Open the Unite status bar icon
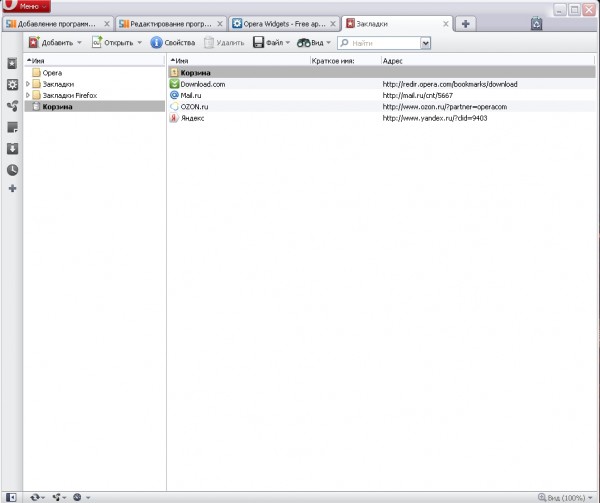Image resolution: width=600 pixels, height=503 pixels. [59, 497]
